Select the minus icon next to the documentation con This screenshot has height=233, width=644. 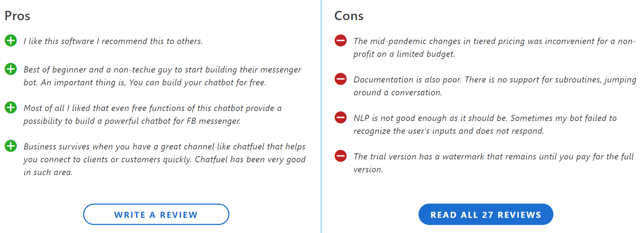(341, 79)
